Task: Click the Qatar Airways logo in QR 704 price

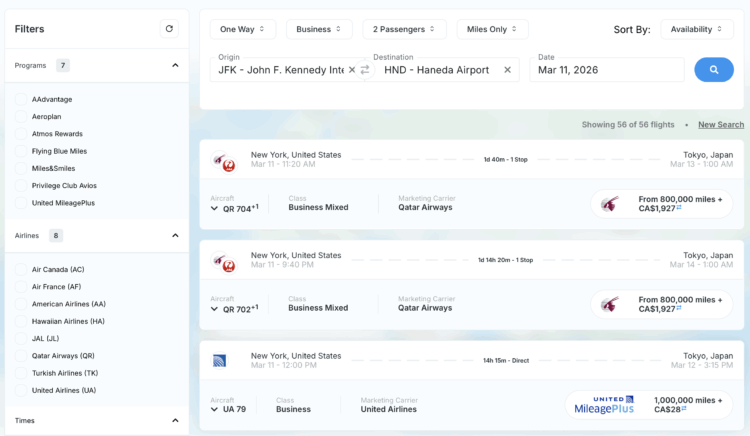Action: [x=610, y=204]
